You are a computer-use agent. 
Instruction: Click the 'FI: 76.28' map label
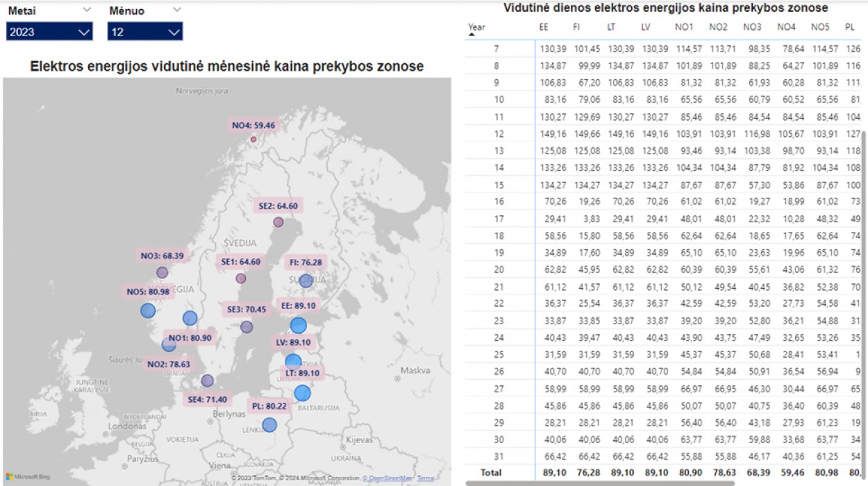tap(306, 262)
